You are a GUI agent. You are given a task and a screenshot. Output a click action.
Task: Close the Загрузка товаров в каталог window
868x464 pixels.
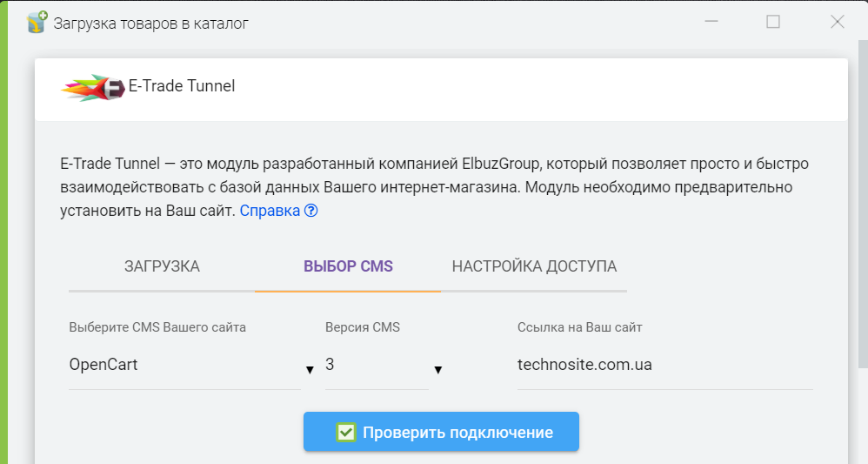pyautogui.click(x=837, y=23)
